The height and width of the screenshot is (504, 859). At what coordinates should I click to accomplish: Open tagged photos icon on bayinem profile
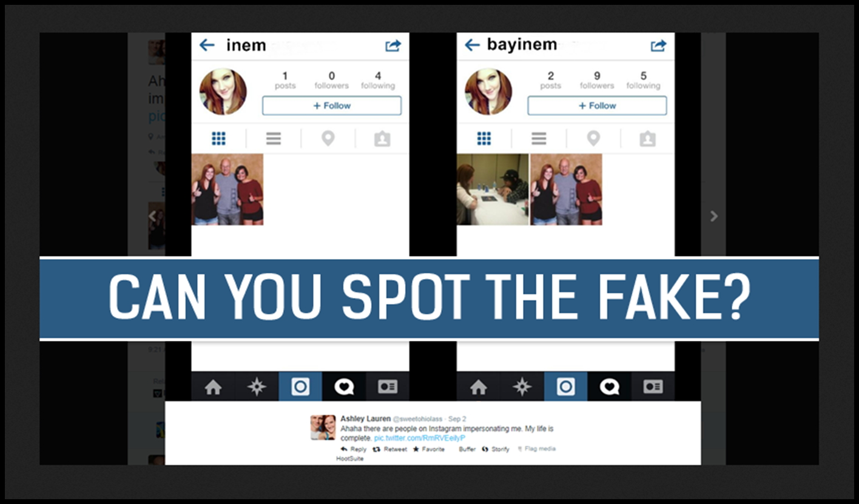pyautogui.click(x=647, y=139)
